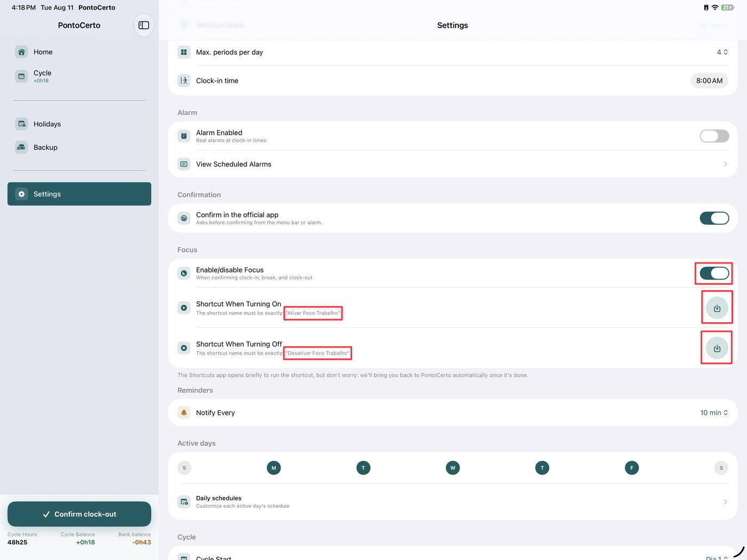This screenshot has height=560, width=747.
Task: Click the Max. periods grid icon
Action: point(184,52)
